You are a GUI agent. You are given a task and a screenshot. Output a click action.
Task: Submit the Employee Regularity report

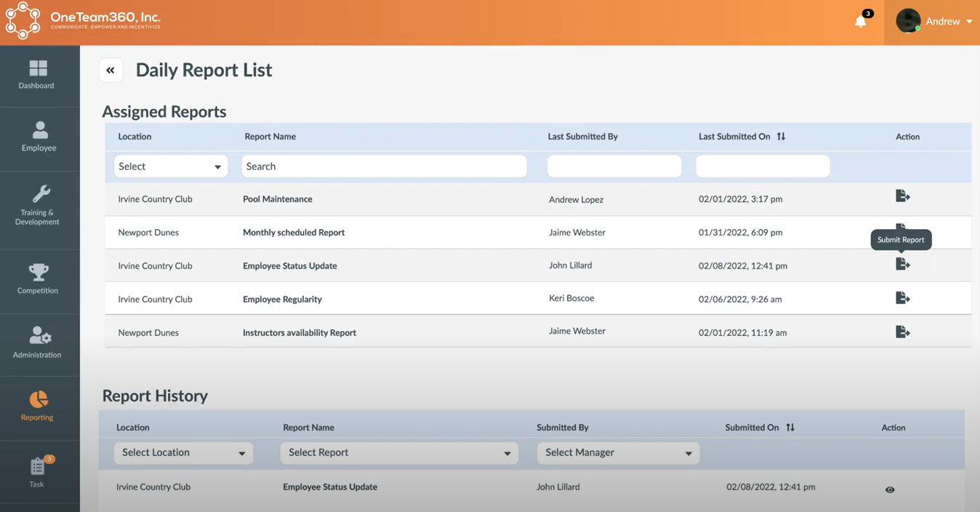point(902,297)
